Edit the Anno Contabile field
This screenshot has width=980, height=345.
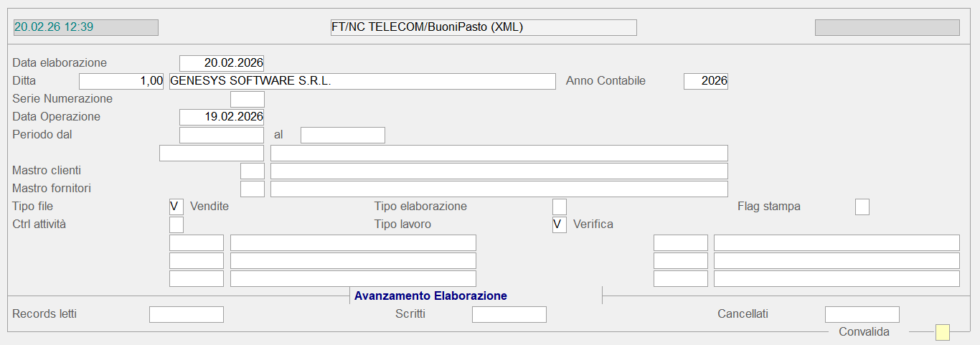(x=706, y=81)
